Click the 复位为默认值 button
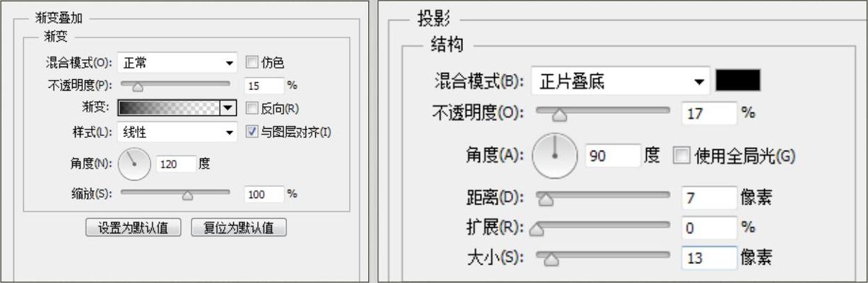 pyautogui.click(x=239, y=228)
